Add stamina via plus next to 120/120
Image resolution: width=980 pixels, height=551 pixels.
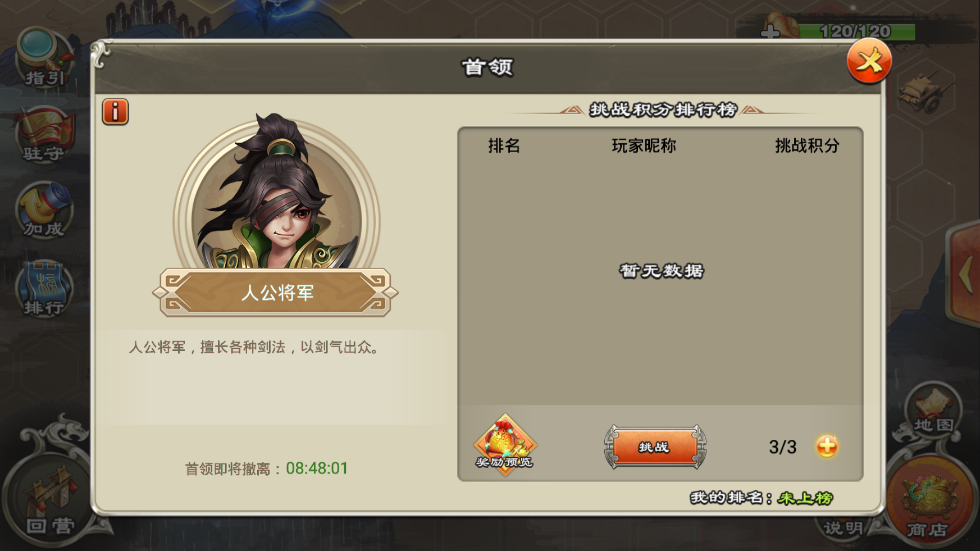[x=770, y=32]
